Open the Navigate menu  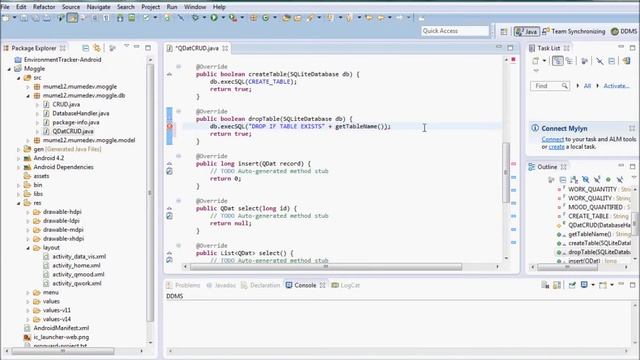point(98,7)
